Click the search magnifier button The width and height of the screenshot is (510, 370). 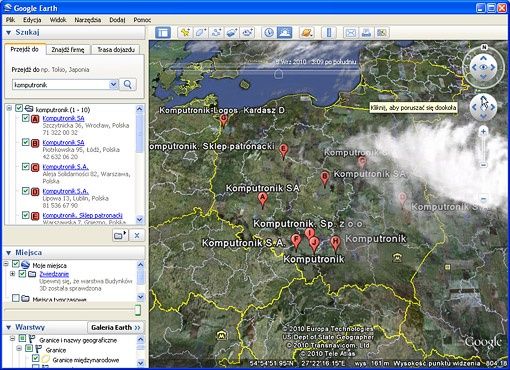click(128, 84)
